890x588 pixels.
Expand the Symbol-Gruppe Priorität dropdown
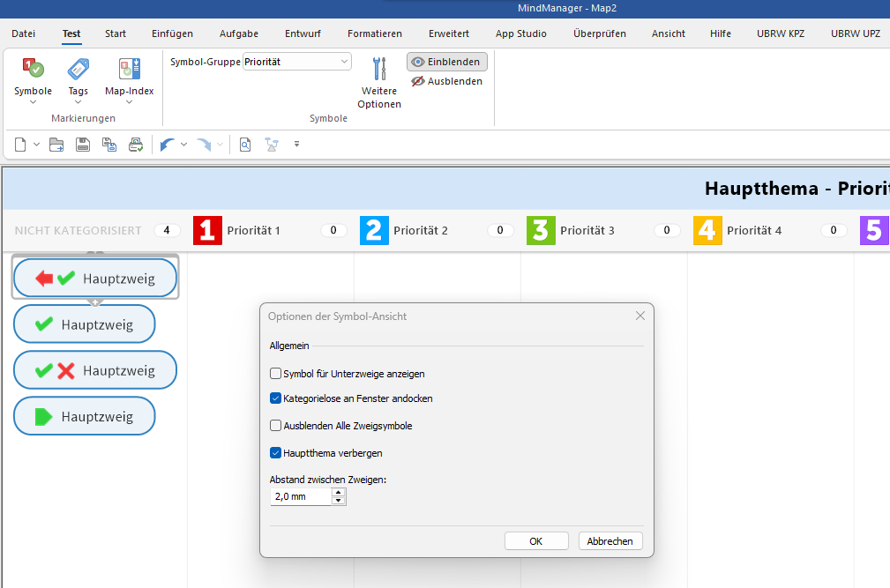click(x=343, y=62)
